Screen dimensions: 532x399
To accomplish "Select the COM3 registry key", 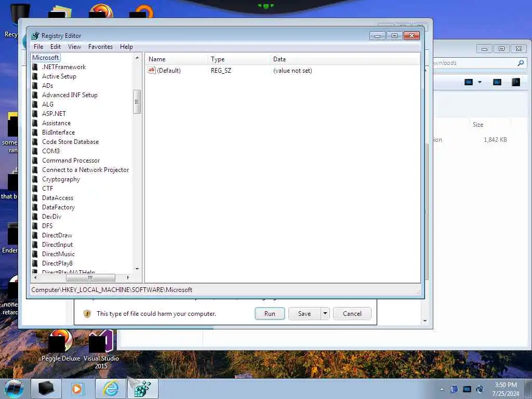I will tap(51, 151).
